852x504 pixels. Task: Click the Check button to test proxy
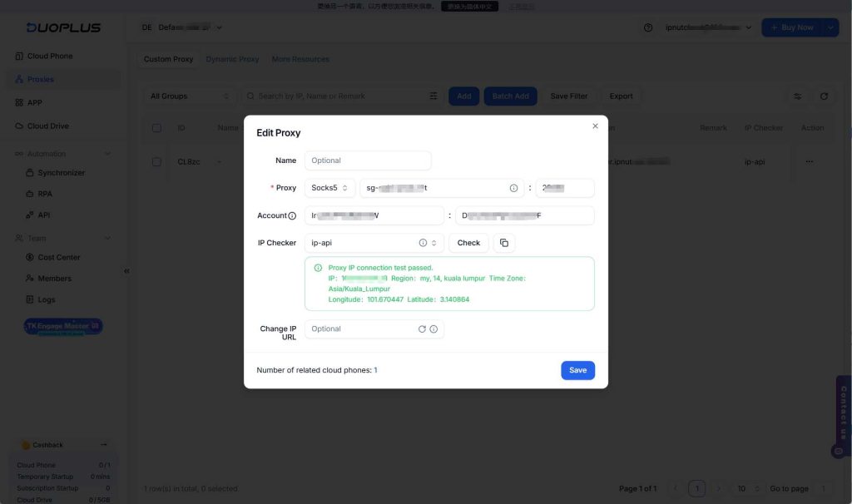(x=468, y=243)
